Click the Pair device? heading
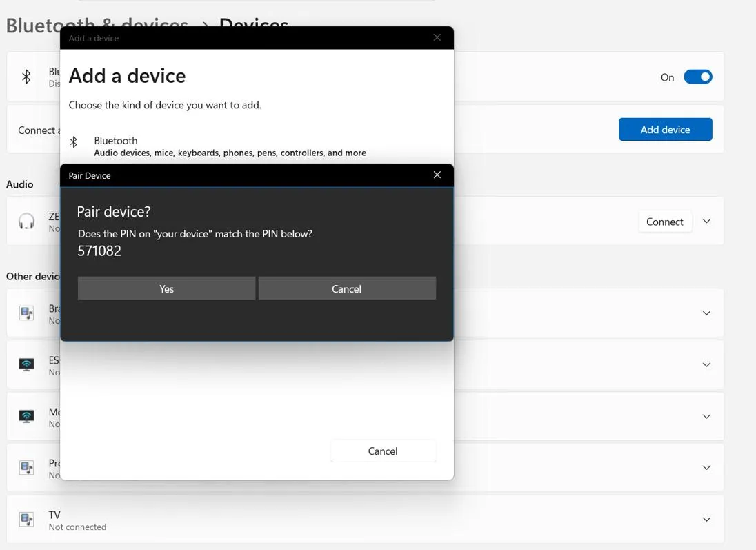Screen dimensions: 756x550 click(x=114, y=211)
